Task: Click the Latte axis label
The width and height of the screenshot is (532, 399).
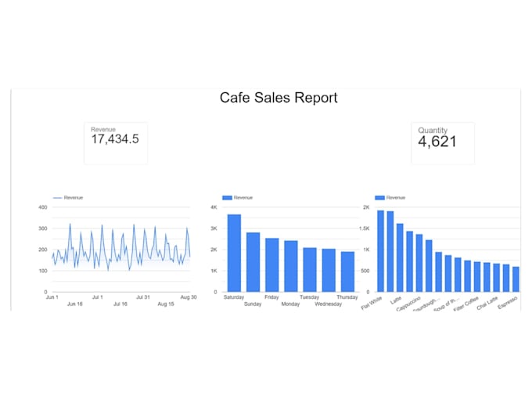Action: point(396,300)
